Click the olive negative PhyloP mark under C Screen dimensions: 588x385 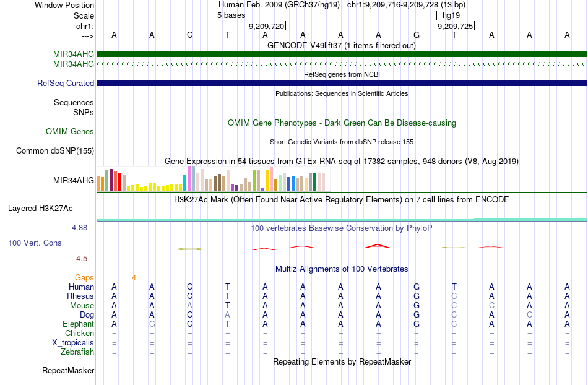[189, 249]
